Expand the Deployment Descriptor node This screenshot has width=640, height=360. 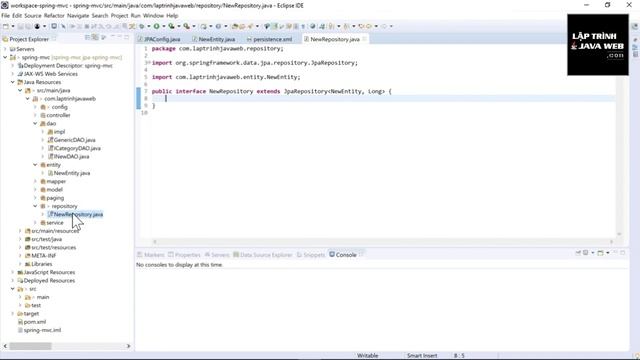coord(13,65)
